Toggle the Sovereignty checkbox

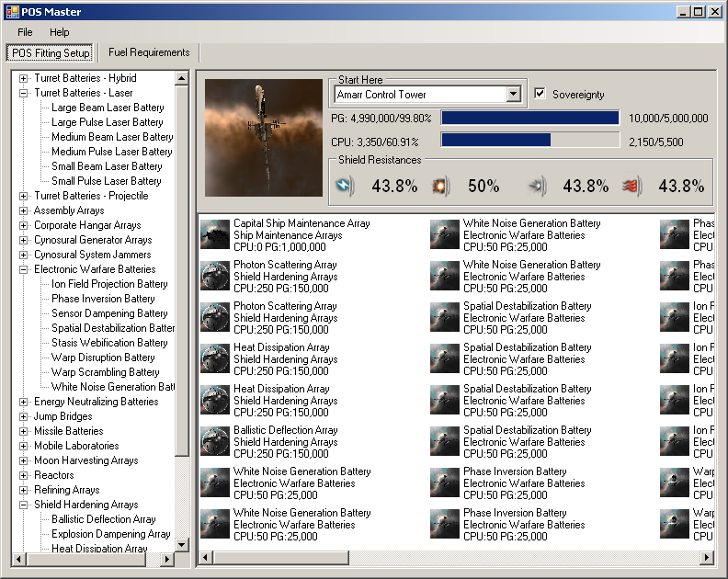coord(540,94)
